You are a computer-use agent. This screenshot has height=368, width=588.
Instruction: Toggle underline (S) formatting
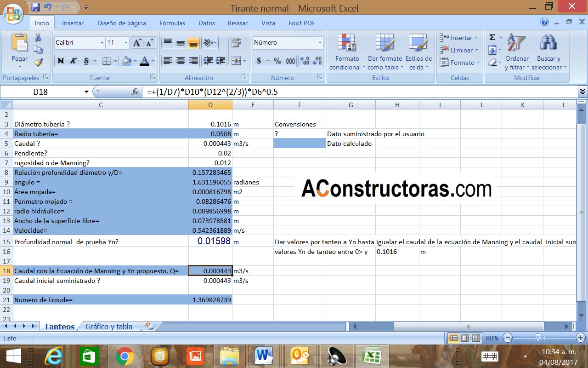pyautogui.click(x=86, y=61)
